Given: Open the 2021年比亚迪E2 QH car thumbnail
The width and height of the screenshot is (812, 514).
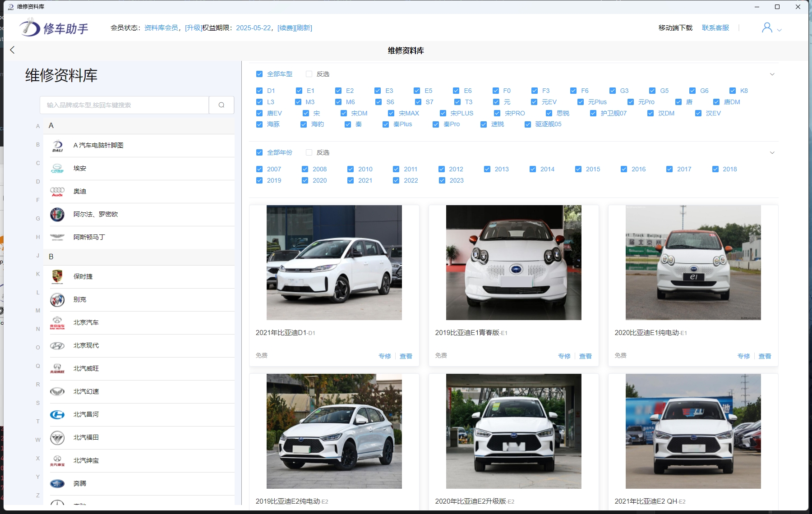Looking at the screenshot, I should click(693, 431).
